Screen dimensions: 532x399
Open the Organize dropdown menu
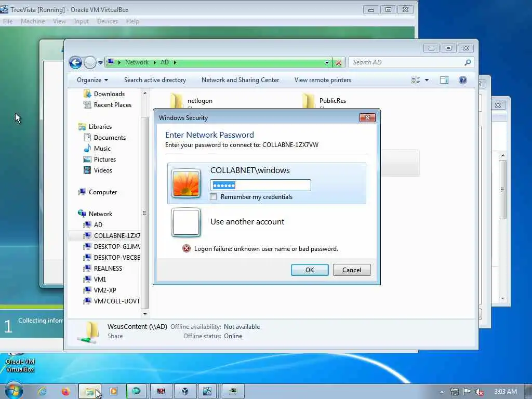(x=92, y=80)
